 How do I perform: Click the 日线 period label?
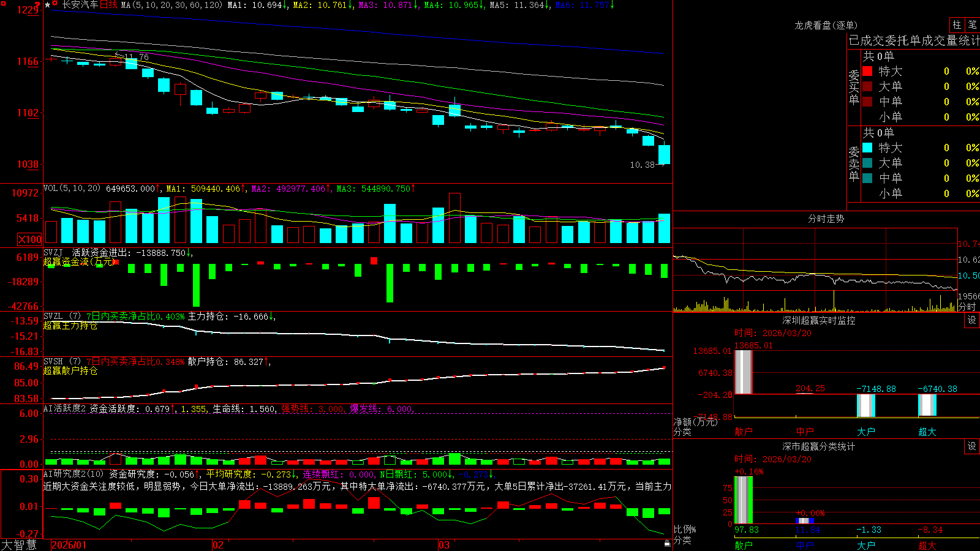tap(108, 5)
